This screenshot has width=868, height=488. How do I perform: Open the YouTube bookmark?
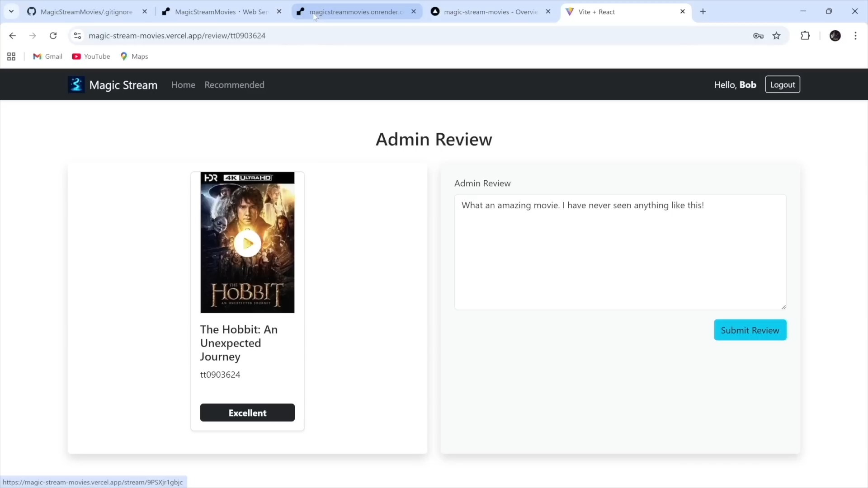coord(91,56)
